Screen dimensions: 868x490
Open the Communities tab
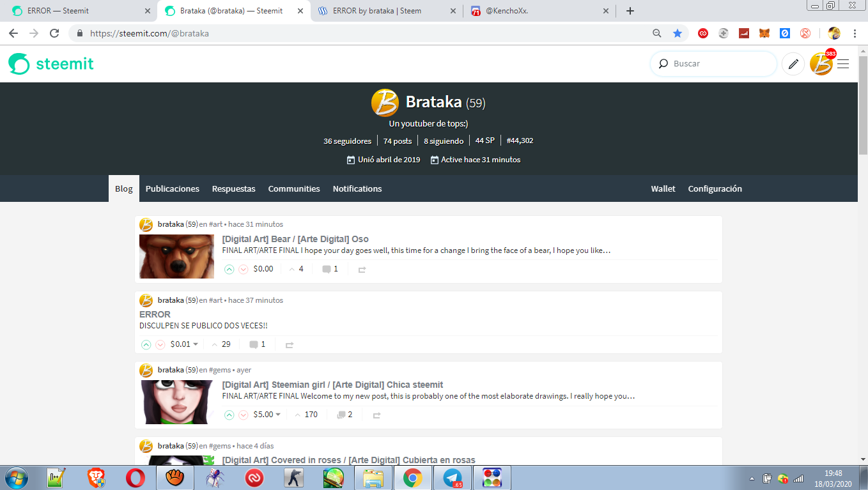pos(294,188)
